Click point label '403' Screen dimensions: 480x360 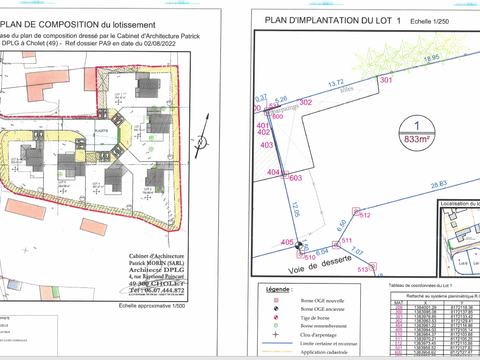[266, 145]
